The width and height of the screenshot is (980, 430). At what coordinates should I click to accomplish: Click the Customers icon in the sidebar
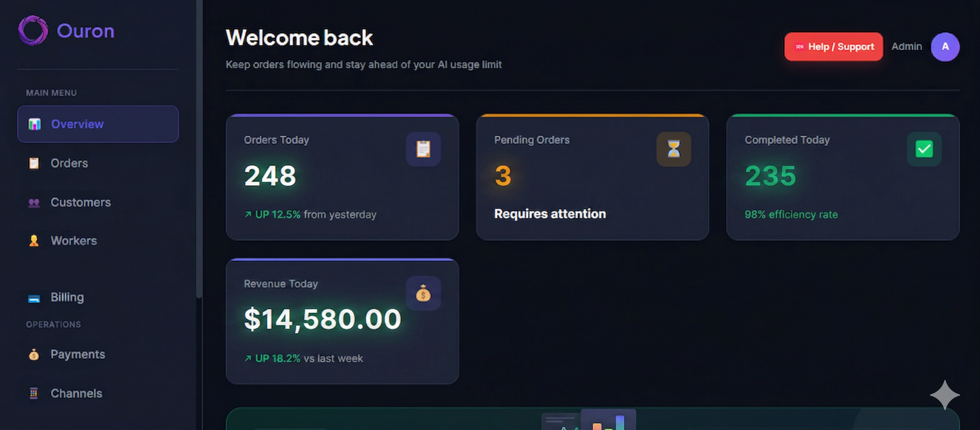coord(34,202)
